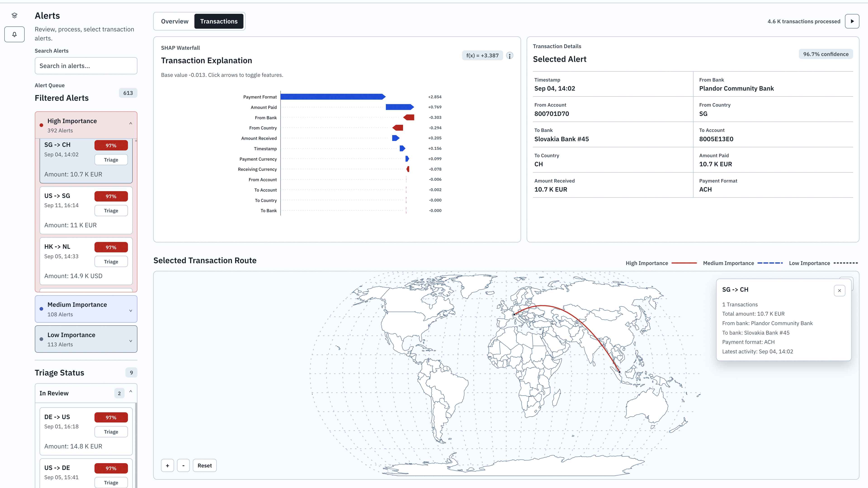Click the 97% badge on SG -> CH
868x488 pixels.
(x=111, y=145)
